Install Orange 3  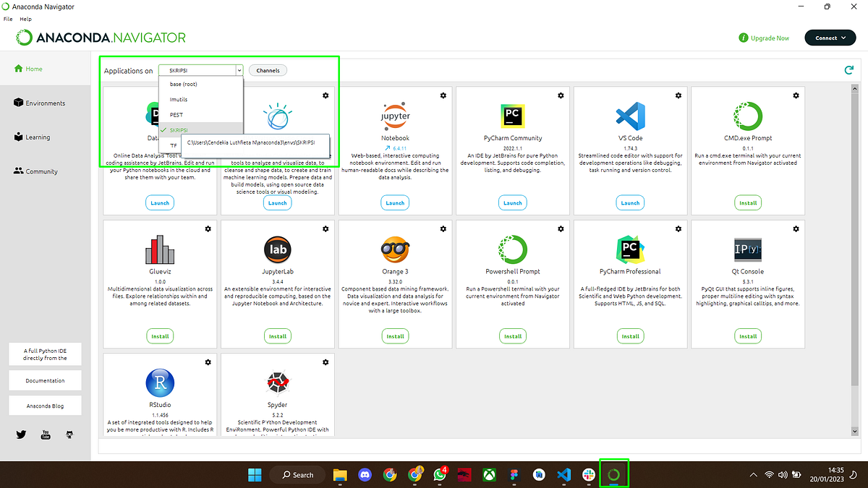pyautogui.click(x=395, y=336)
